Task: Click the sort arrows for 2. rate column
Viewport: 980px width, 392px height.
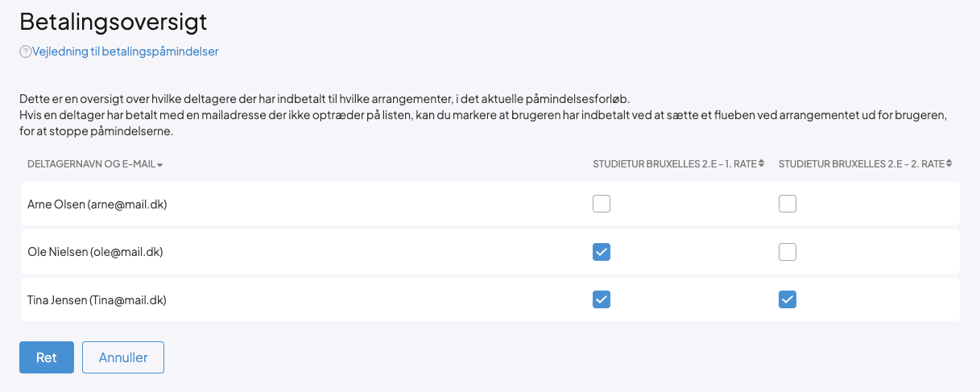Action: [949, 163]
